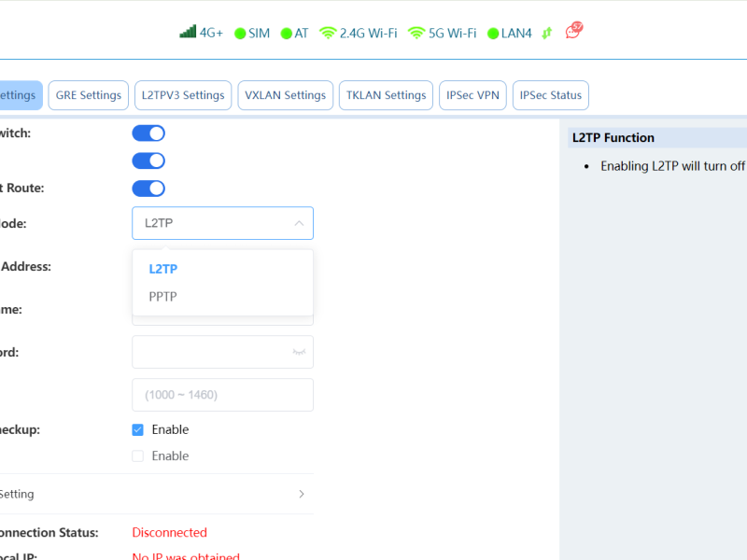This screenshot has height=560, width=747.
Task: Expand the Setting section chevron
Action: (x=301, y=494)
